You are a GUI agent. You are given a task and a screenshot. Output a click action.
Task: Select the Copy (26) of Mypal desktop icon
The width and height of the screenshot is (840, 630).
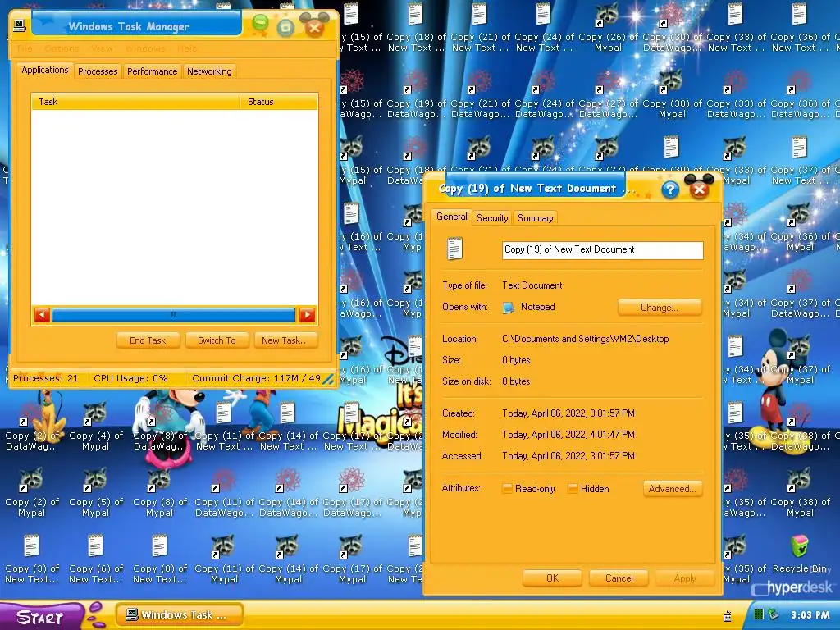[608, 15]
